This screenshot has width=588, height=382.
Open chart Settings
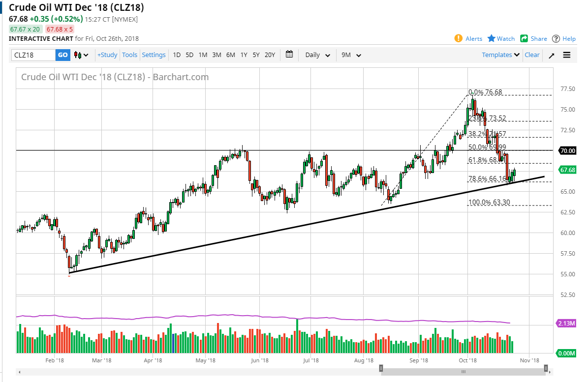coord(154,55)
